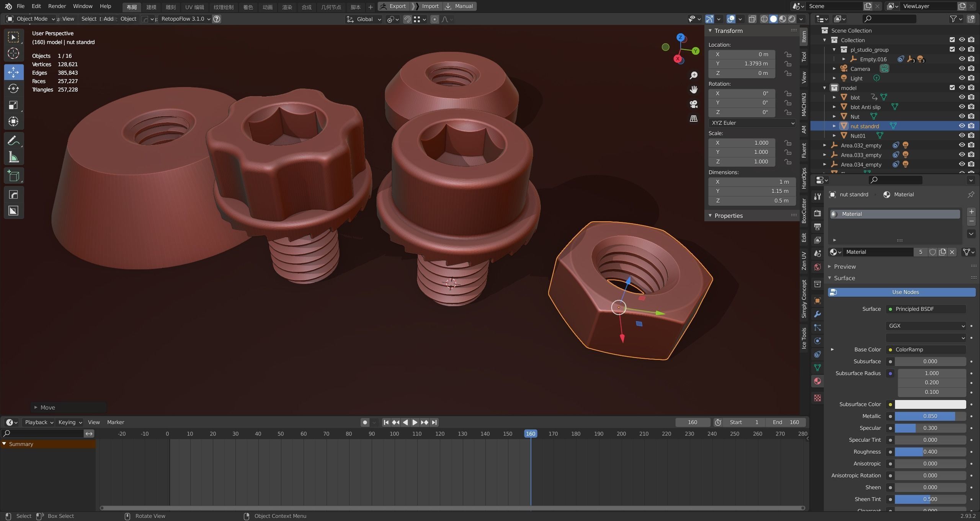Open Modifier properties wrench tab
This screenshot has width=980, height=521.
point(817,314)
